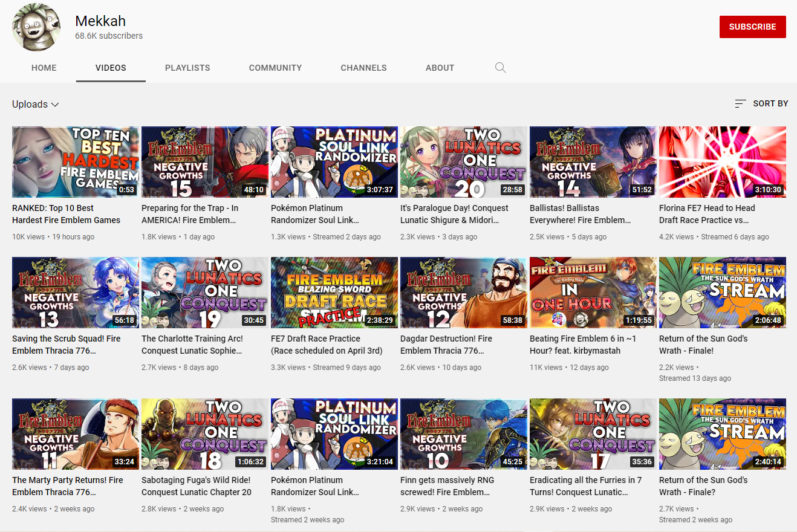Click 'Sabotaging Fuga's Wild Ride!' title
Screen dimensions: 797x532
pyautogui.click(x=197, y=486)
